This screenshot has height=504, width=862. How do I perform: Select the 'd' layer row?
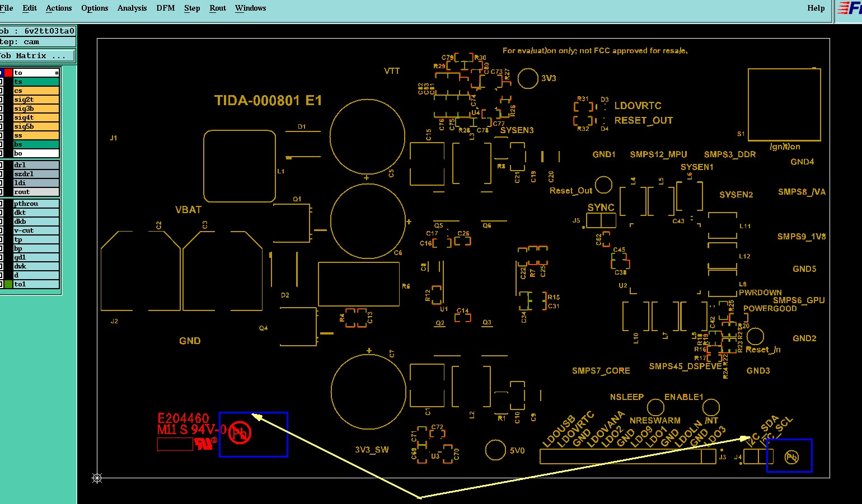coord(36,275)
